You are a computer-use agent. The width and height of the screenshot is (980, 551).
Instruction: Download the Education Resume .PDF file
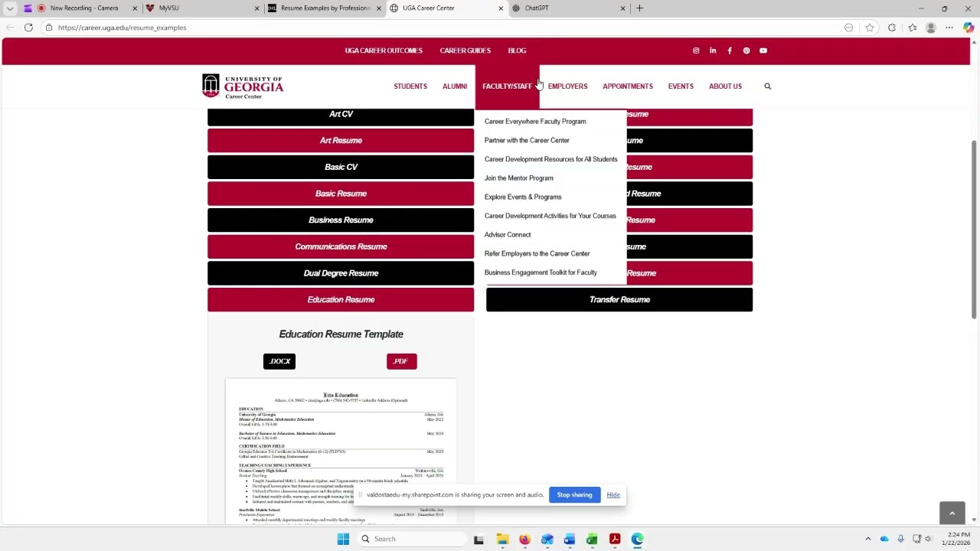pyautogui.click(x=401, y=361)
